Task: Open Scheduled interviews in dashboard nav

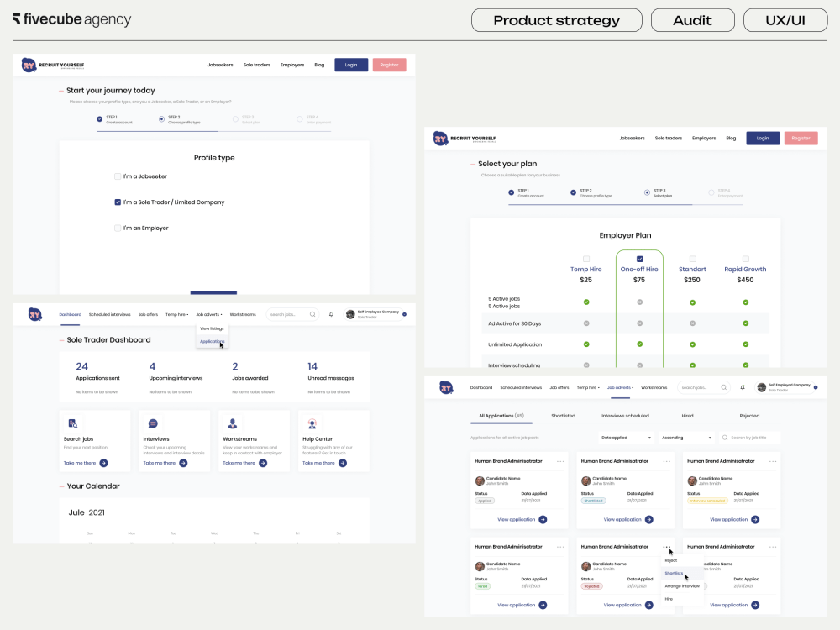Action: (110, 314)
